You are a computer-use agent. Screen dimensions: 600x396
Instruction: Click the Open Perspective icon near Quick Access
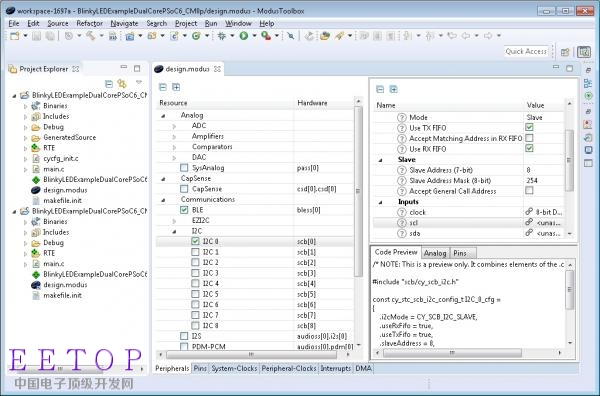tap(565, 52)
